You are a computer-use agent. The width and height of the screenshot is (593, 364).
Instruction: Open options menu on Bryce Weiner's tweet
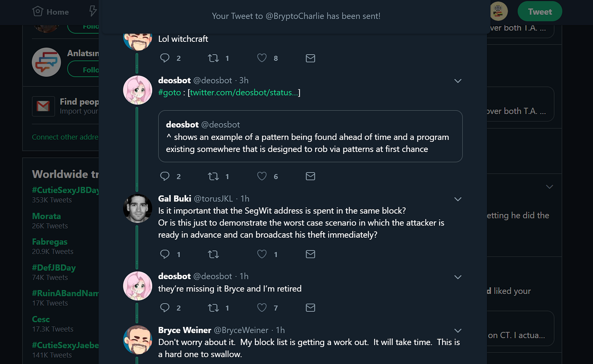458,331
